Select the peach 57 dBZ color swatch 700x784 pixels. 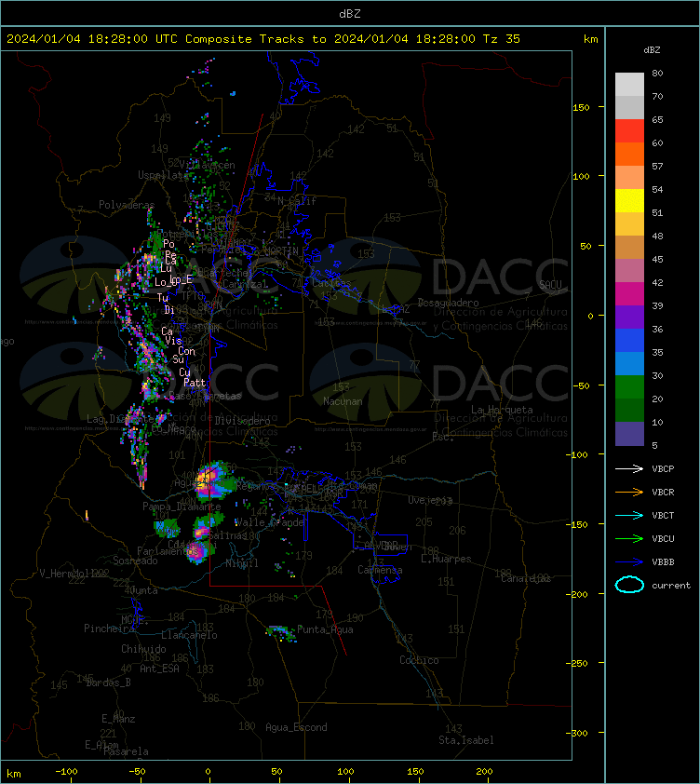(629, 178)
